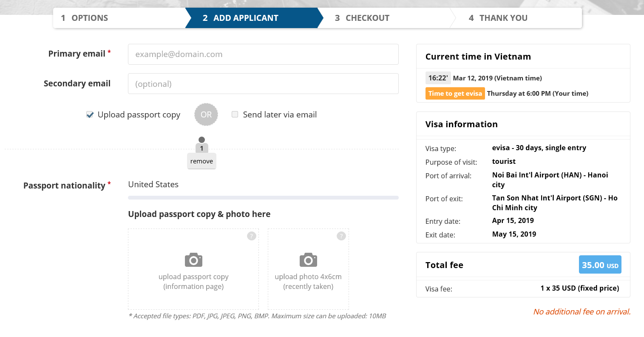Open step 3 Checkout tab
Viewport: 644px width, 337px height.
(x=367, y=18)
